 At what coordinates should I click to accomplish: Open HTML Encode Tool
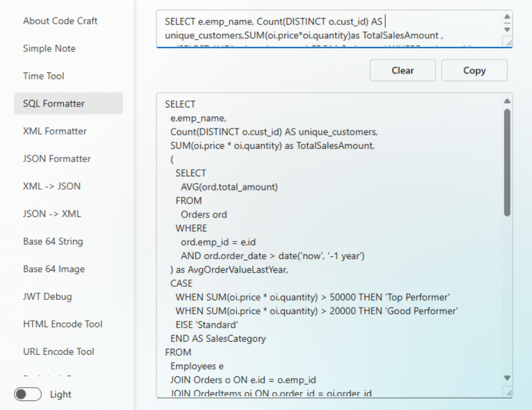click(x=62, y=324)
